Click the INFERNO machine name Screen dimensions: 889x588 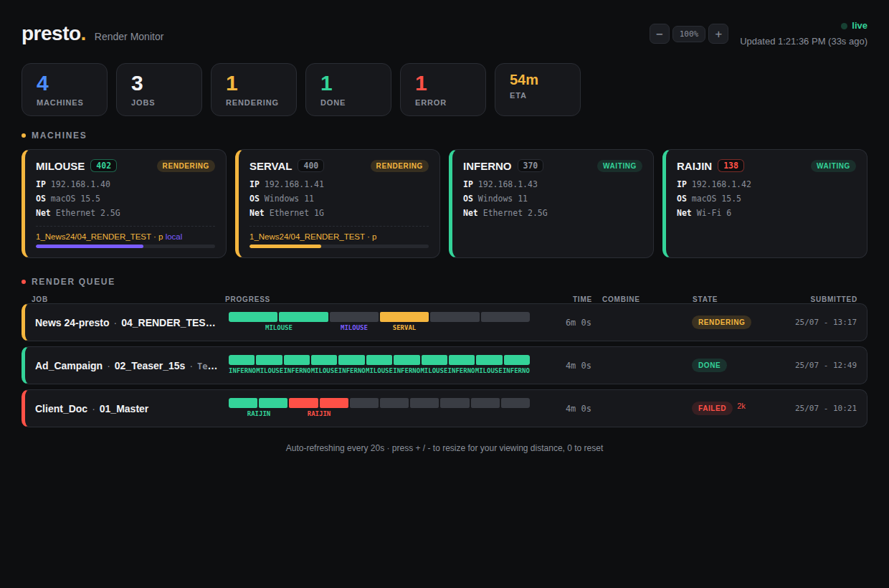coord(488,166)
